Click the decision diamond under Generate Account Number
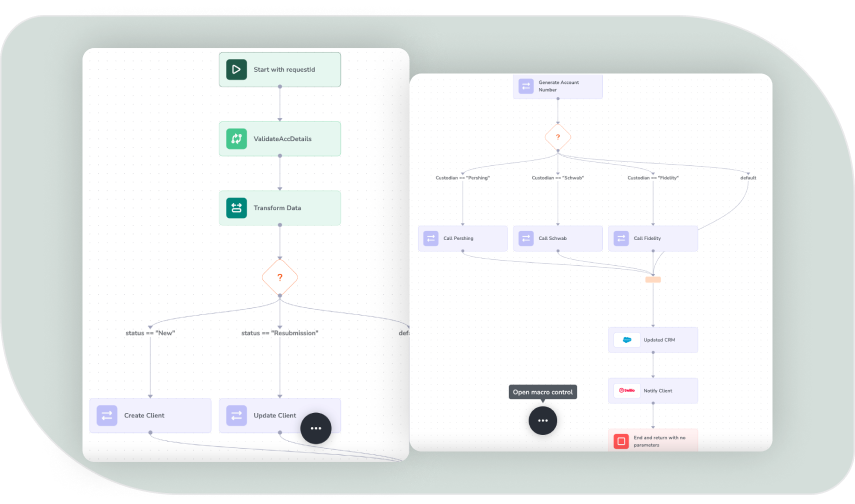Screen dimensions: 855x504 pos(557,137)
